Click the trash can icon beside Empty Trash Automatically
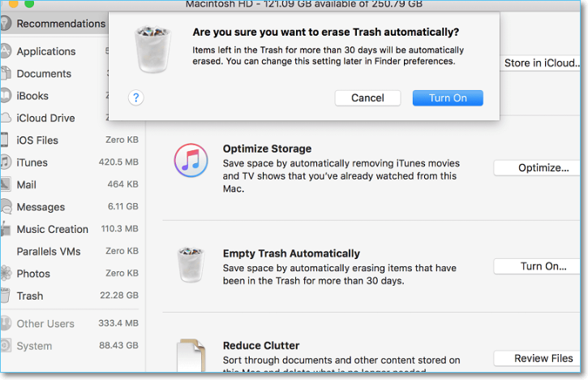 pos(191,266)
